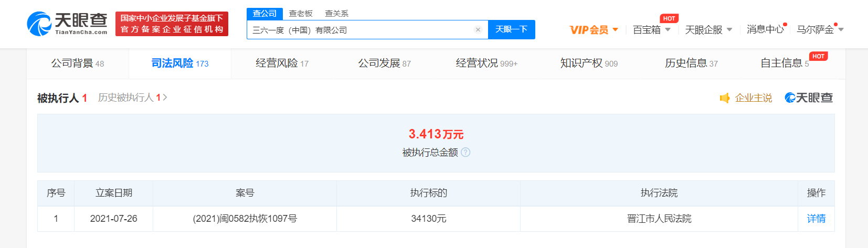Open the 公司发展 tab
The height and width of the screenshot is (248, 868).
point(385,63)
